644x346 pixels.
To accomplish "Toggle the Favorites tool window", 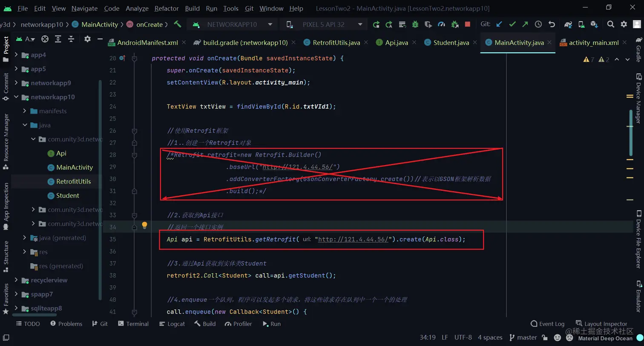I will click(x=6, y=299).
